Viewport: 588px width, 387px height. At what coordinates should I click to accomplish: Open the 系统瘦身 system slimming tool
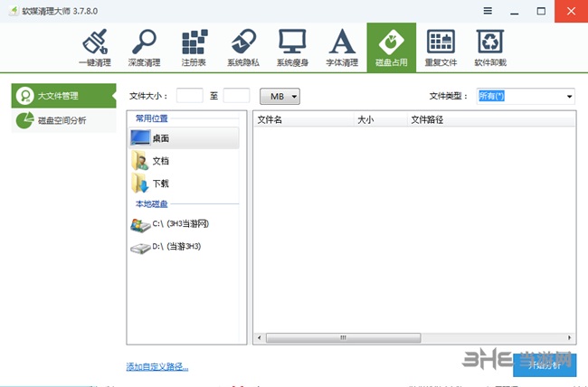292,48
